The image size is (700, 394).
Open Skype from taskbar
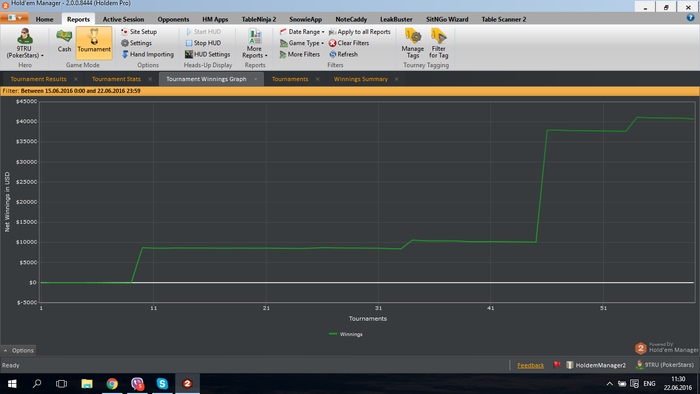[162, 383]
